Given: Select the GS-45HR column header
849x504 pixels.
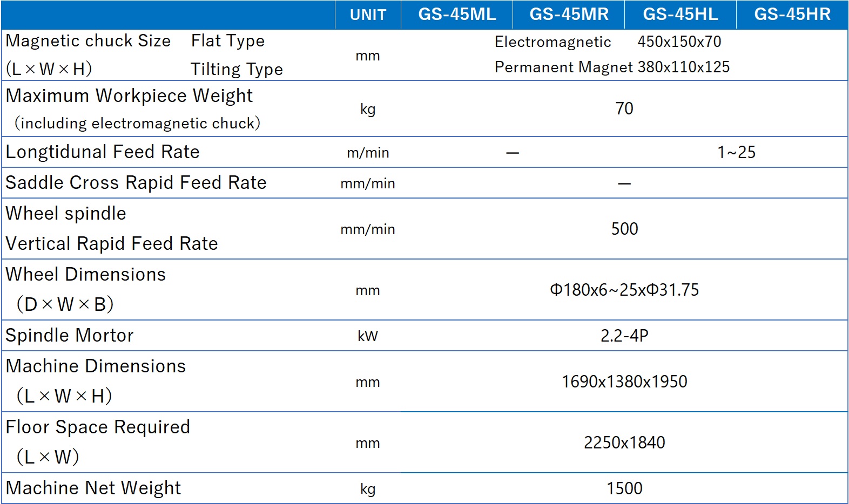Looking at the screenshot, I should 792,15.
